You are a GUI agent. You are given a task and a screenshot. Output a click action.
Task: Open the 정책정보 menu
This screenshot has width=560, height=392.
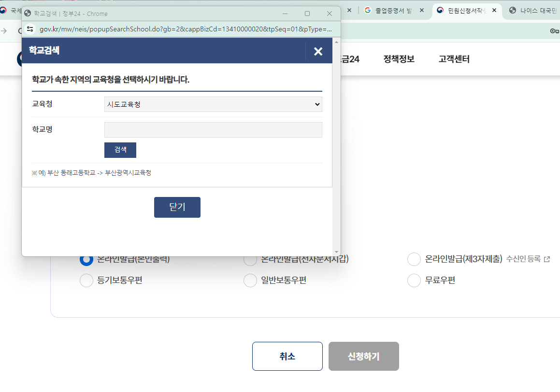[x=399, y=58]
